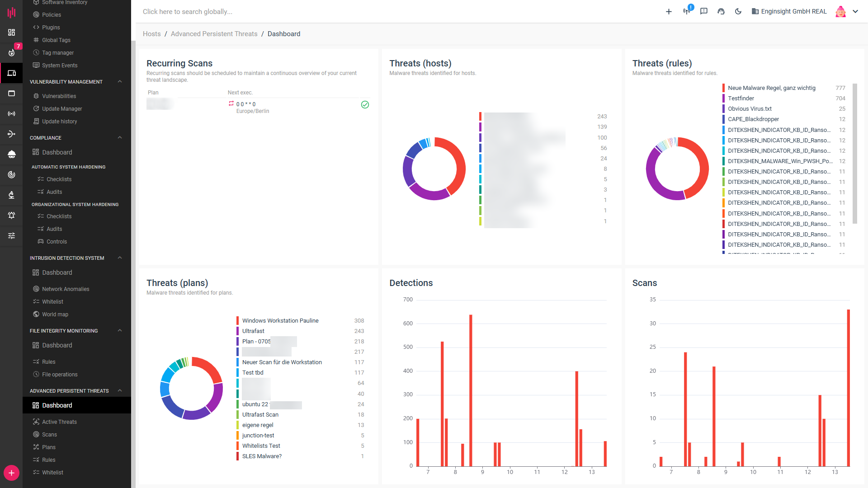Open Active Threats menu item
Screen dimensions: 868x488
[59, 422]
